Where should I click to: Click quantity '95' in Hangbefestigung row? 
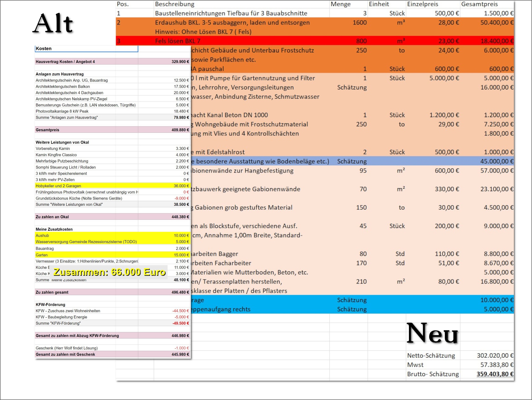click(x=363, y=171)
